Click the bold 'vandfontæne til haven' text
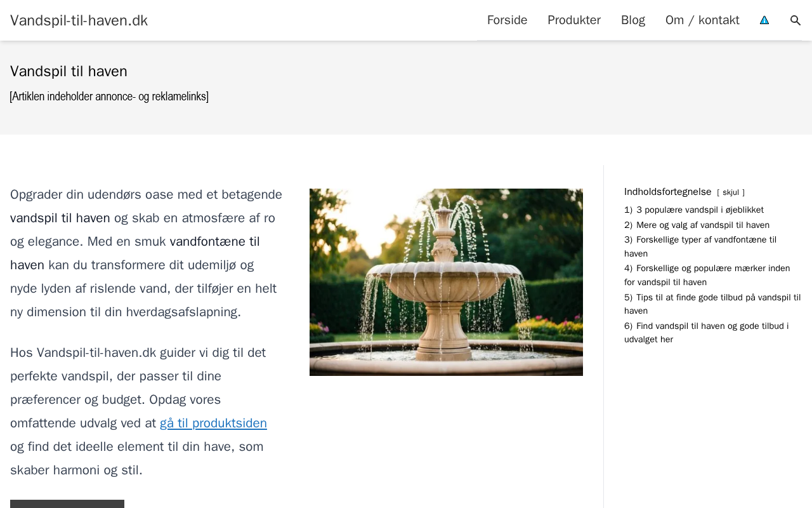This screenshot has width=812, height=508. point(135,253)
